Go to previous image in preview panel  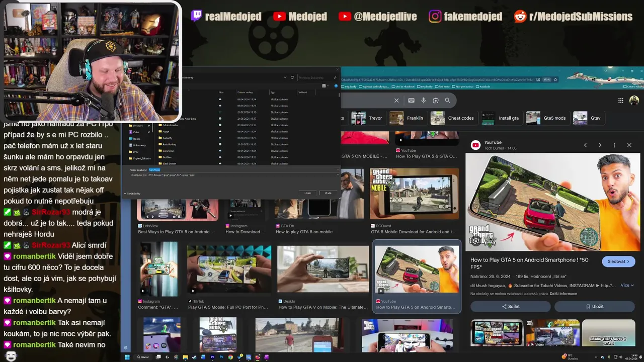pos(585,145)
